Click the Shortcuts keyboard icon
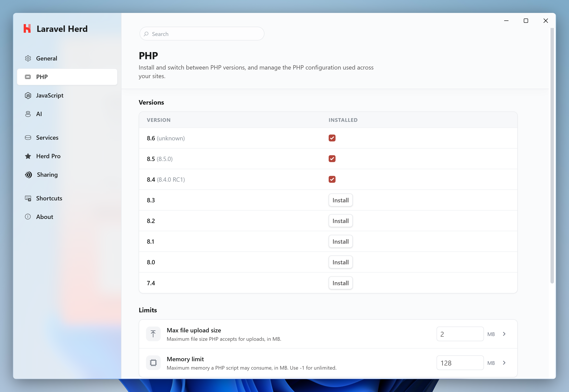The width and height of the screenshot is (569, 392). click(x=28, y=198)
